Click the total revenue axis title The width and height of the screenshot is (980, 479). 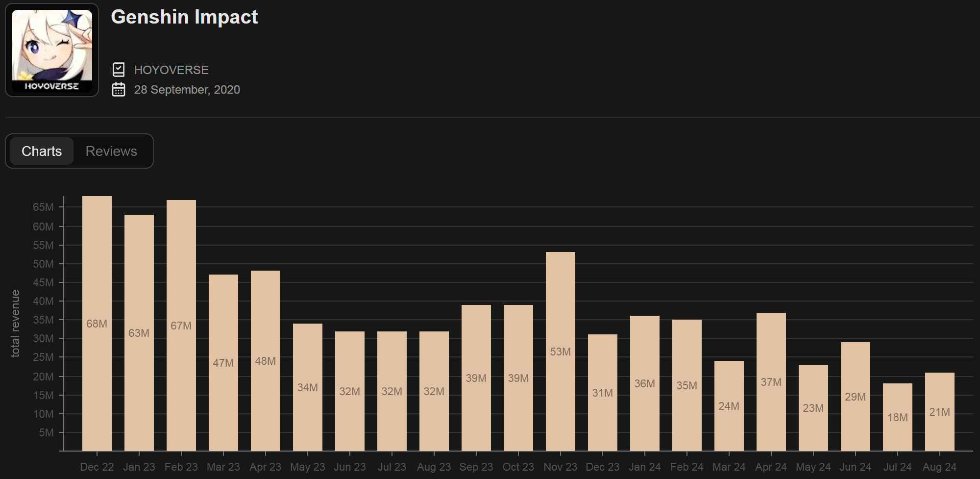pyautogui.click(x=15, y=324)
